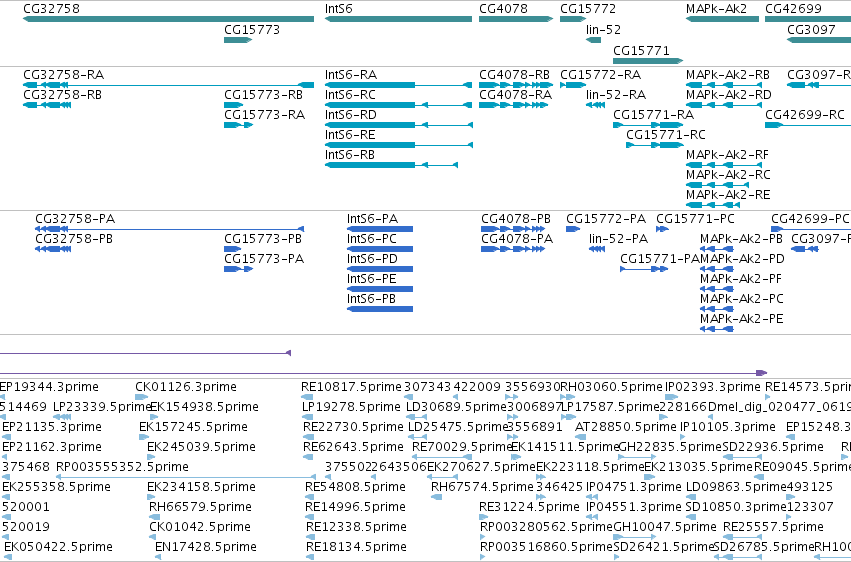Select the IntS6-RC transcript label
851x562 pixels.
(x=350, y=94)
